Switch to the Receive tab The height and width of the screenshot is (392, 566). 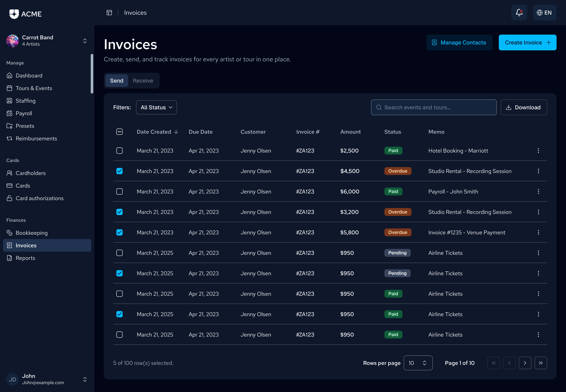(x=143, y=81)
